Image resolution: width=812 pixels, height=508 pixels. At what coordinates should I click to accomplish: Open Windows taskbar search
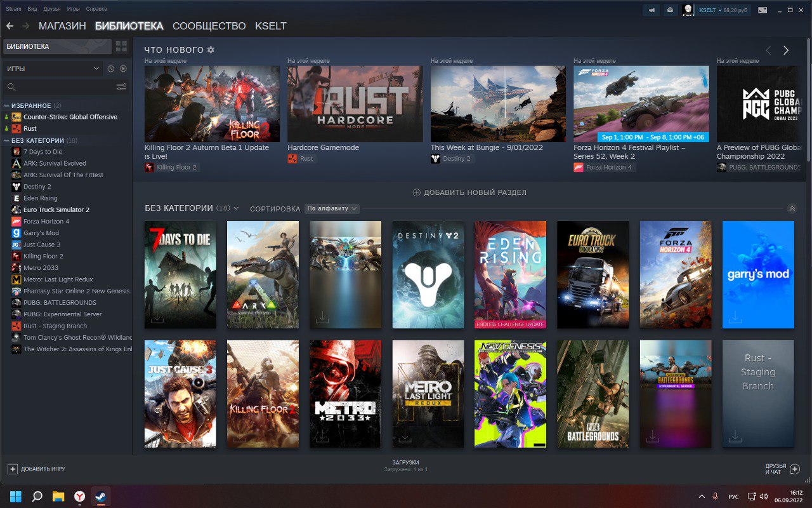37,496
